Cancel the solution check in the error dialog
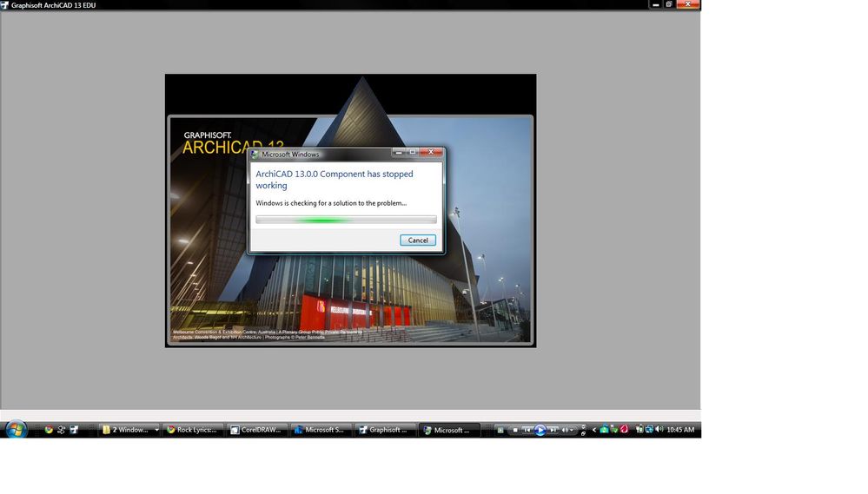 click(417, 240)
